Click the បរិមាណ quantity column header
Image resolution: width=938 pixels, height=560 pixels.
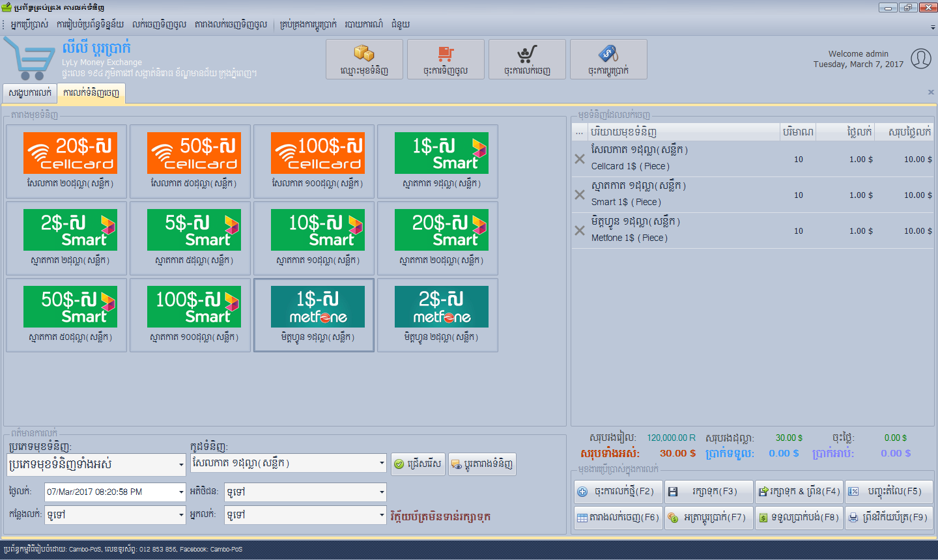pyautogui.click(x=798, y=132)
